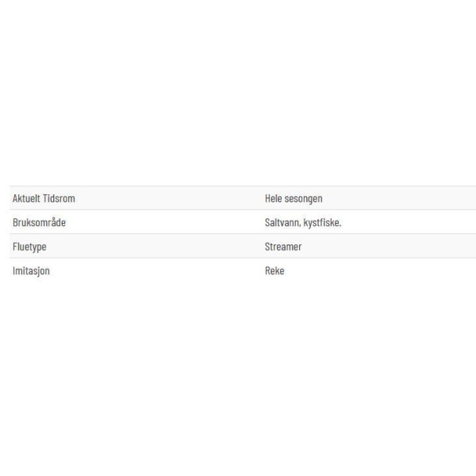Click the word 'sesongen' in the table
This screenshot has height=476, width=476.
(303, 198)
